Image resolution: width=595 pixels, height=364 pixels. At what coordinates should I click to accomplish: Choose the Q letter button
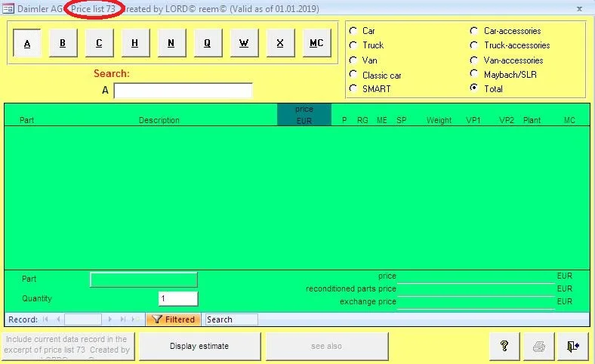coord(208,43)
